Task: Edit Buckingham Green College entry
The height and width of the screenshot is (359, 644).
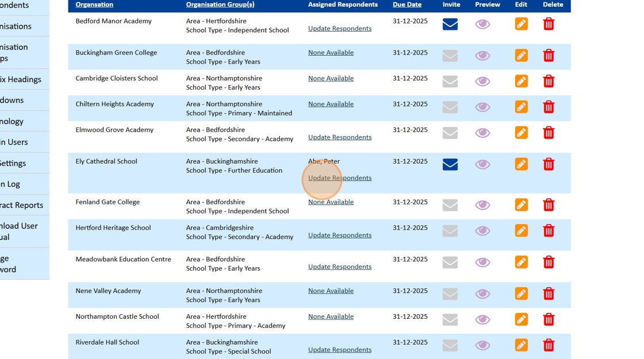Action: click(x=521, y=55)
